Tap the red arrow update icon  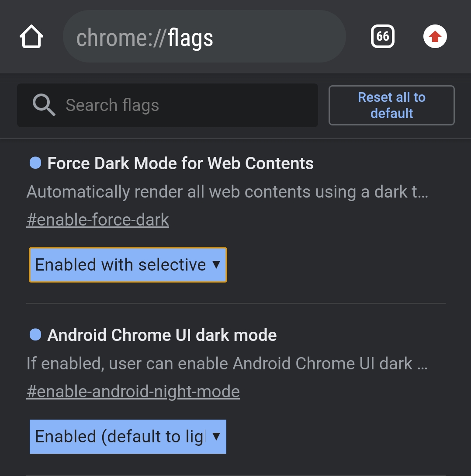pos(435,37)
